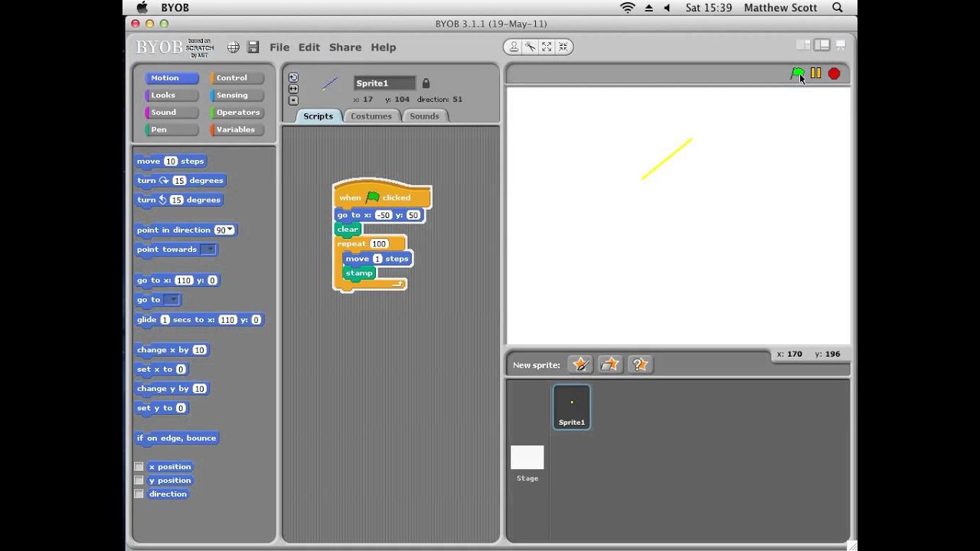This screenshot has height=551, width=980.
Task: Click the glide secs palette block
Action: point(199,320)
